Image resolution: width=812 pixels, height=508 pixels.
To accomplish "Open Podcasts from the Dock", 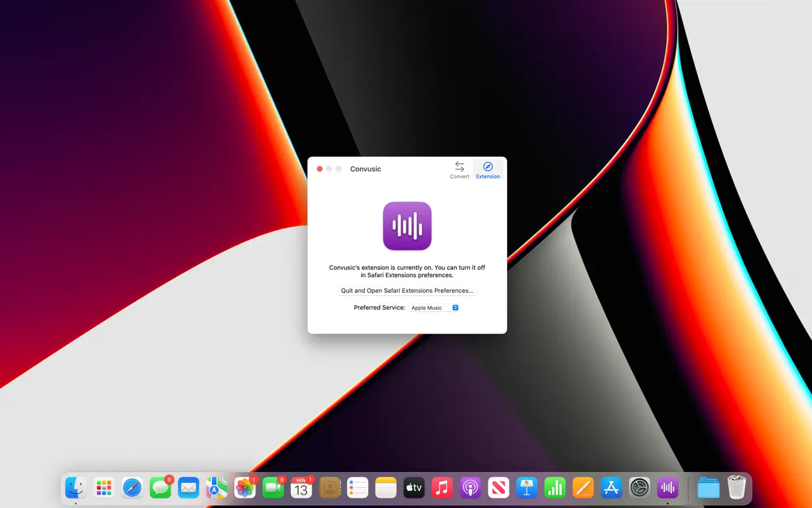I will 470,488.
